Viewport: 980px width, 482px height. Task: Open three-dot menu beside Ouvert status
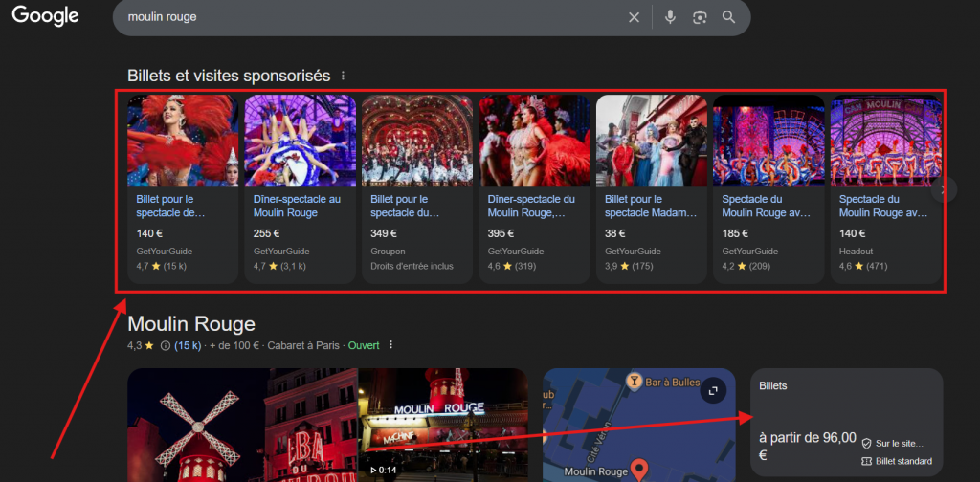click(x=390, y=345)
